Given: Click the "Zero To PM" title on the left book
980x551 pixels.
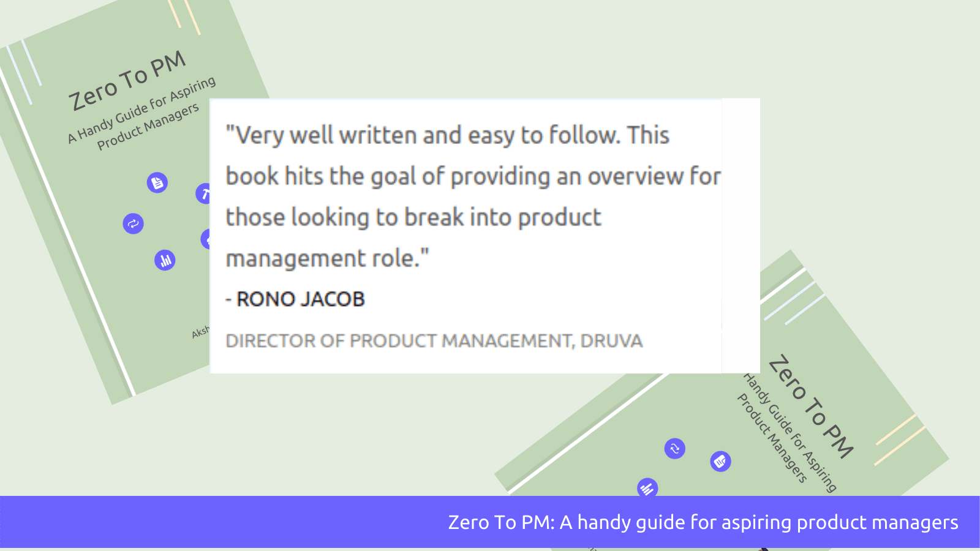Looking at the screenshot, I should (x=127, y=81).
